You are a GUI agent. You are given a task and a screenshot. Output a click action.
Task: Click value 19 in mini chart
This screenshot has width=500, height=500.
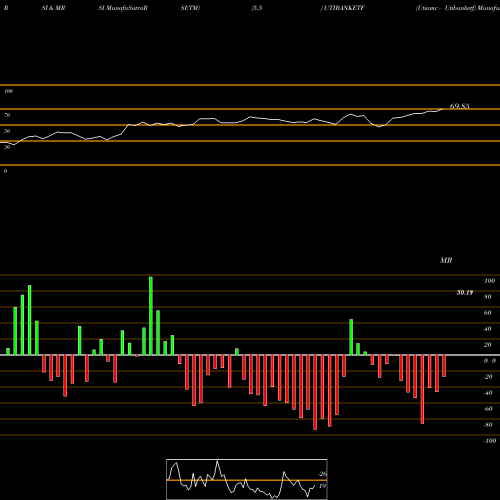coord(322,486)
